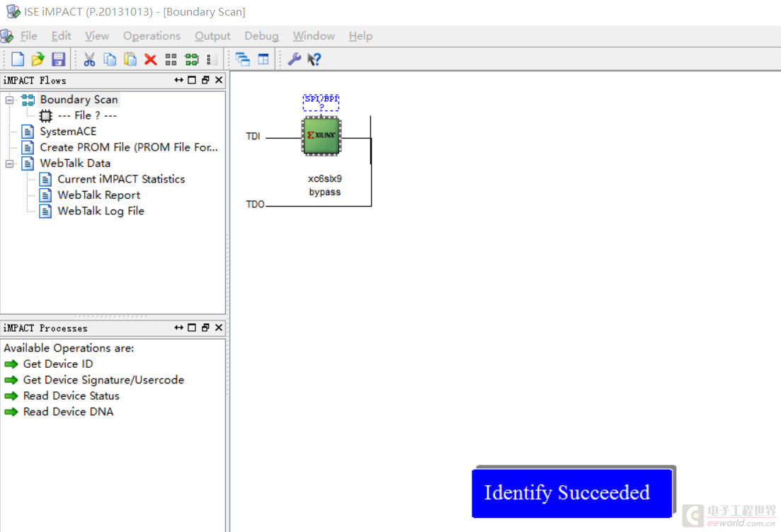
Task: Click the Open project folder icon
Action: pos(38,59)
